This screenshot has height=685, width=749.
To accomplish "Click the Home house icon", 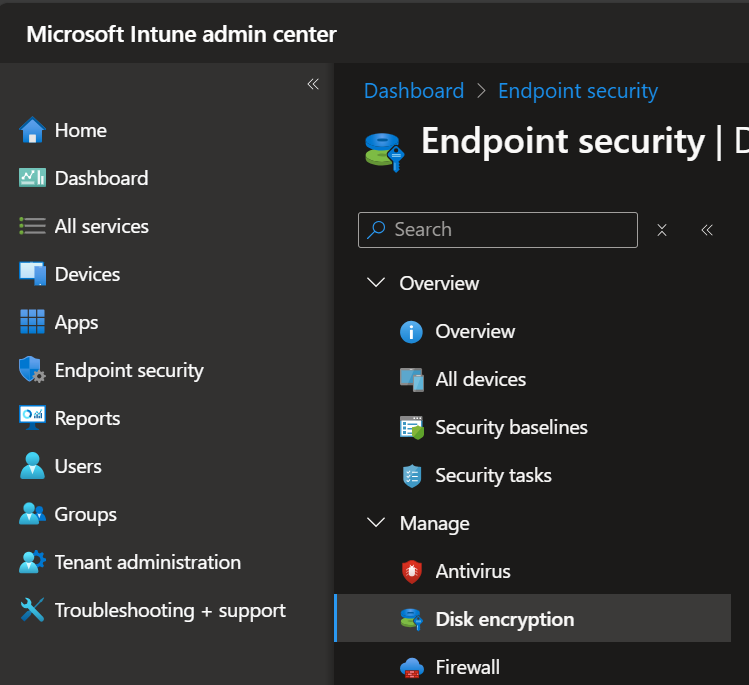I will (x=32, y=130).
